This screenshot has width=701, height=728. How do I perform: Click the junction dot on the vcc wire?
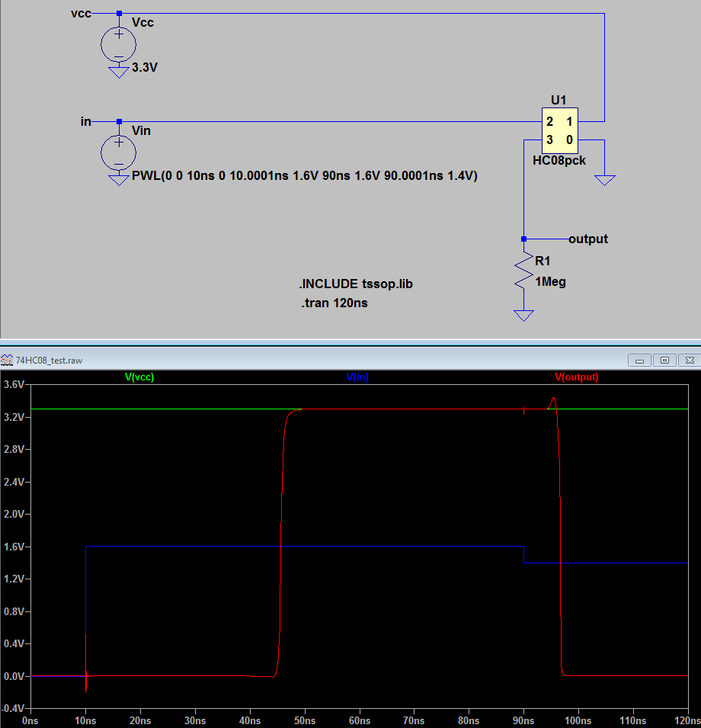coord(119,14)
